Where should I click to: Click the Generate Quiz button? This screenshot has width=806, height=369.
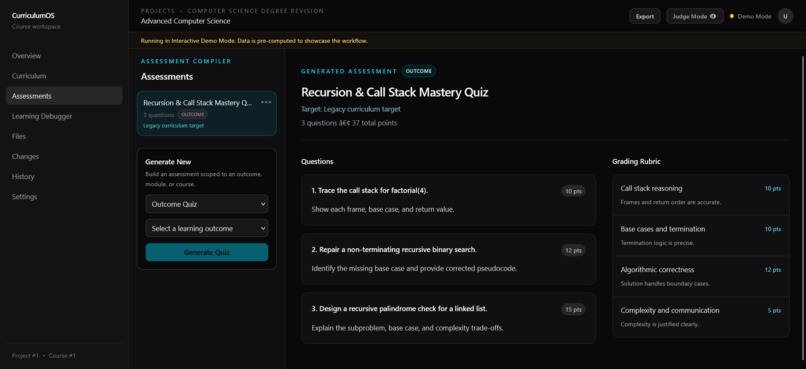pos(207,252)
